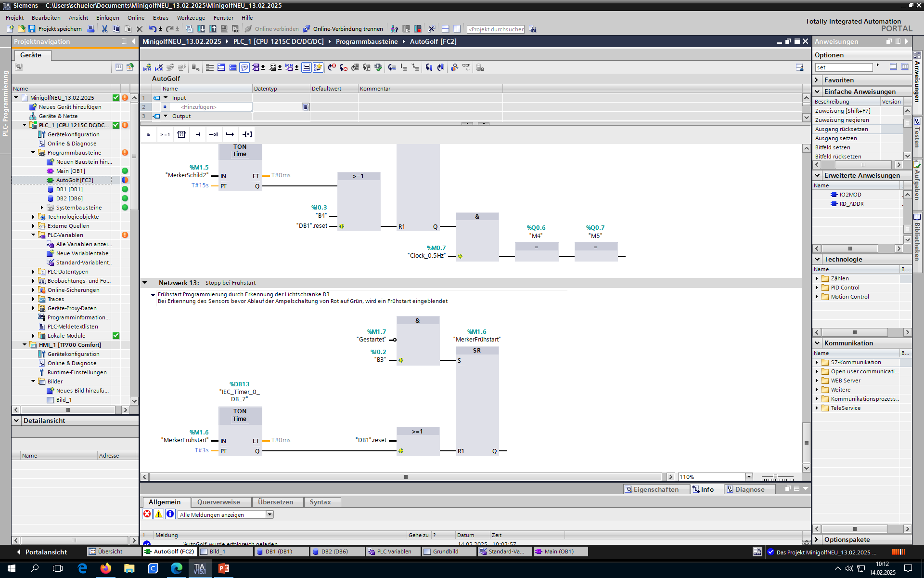
Task: Insert an OR (>=1) box element
Action: tap(165, 134)
